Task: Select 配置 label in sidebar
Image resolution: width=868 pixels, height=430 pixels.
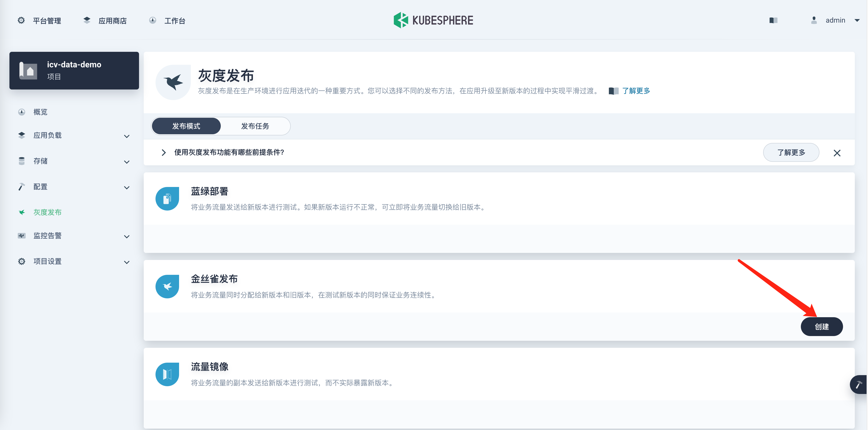Action: coord(41,187)
